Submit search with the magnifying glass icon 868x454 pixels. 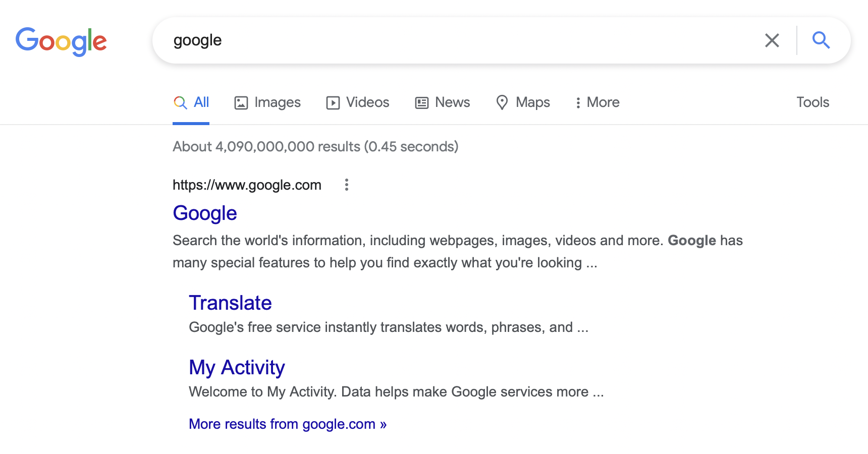point(821,40)
